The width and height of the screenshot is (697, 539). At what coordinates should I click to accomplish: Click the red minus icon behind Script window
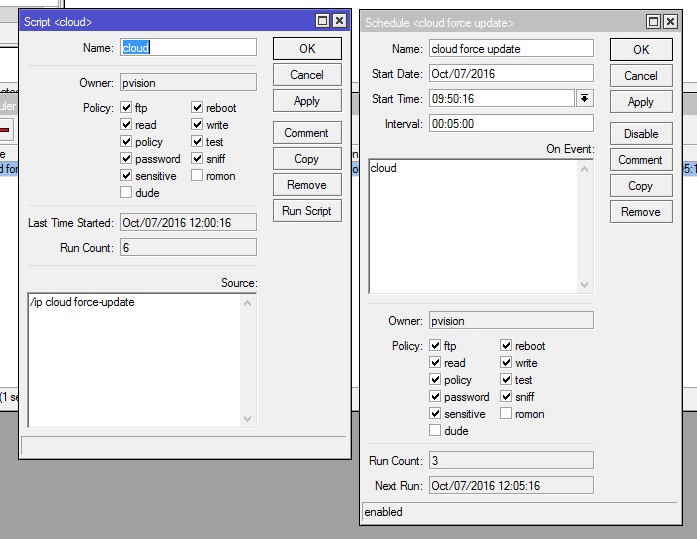[x=4, y=130]
